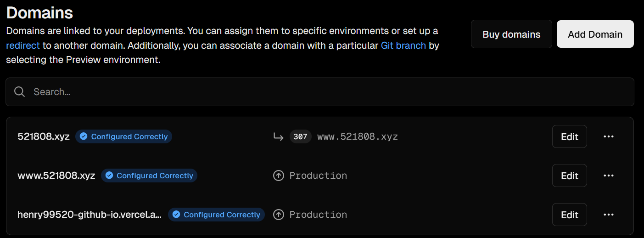This screenshot has height=238, width=644.
Task: Click checkmark icon on henry99520-github-io badge
Action: pos(176,215)
